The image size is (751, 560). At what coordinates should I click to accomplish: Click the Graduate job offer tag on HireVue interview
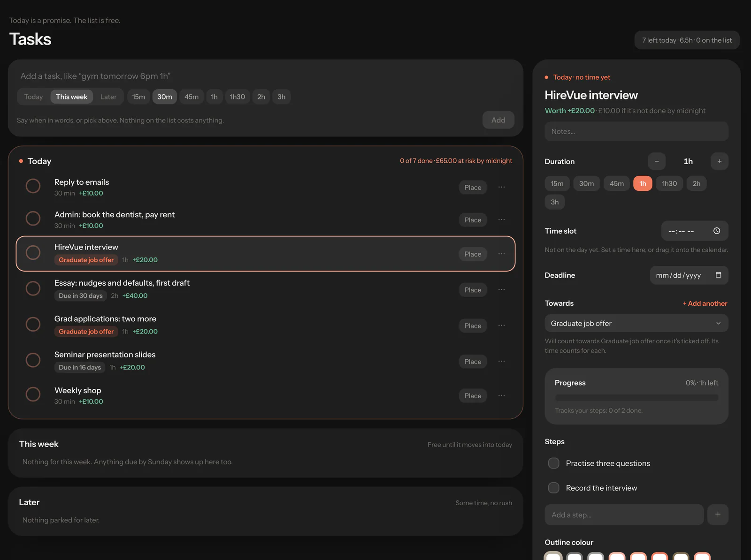(x=86, y=260)
